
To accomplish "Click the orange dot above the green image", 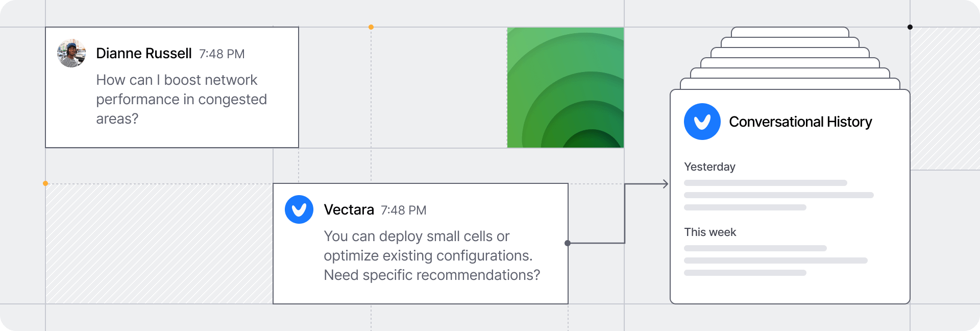I will (371, 27).
